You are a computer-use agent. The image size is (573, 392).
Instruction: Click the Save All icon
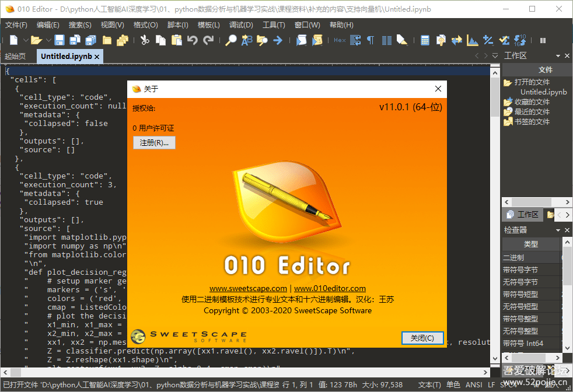(x=90, y=40)
